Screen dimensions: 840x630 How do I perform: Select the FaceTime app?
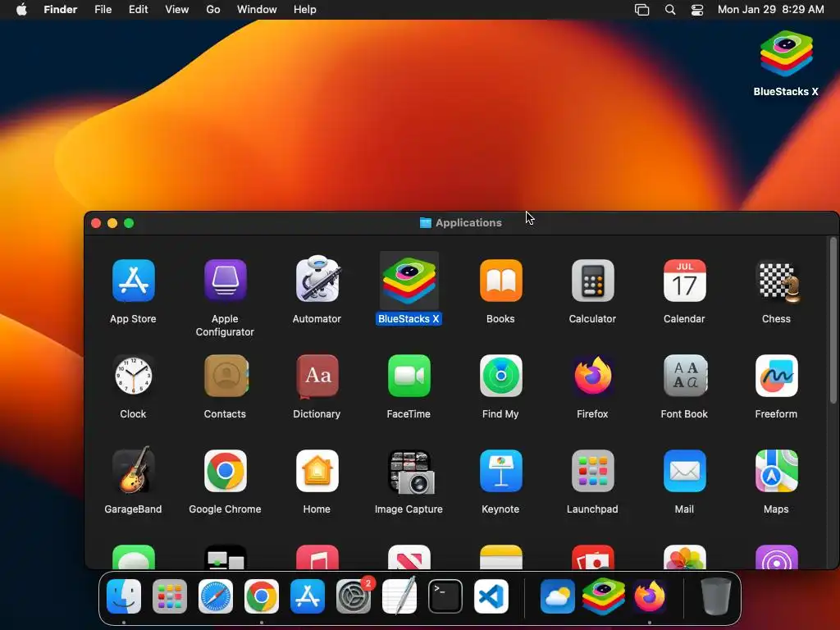409,376
